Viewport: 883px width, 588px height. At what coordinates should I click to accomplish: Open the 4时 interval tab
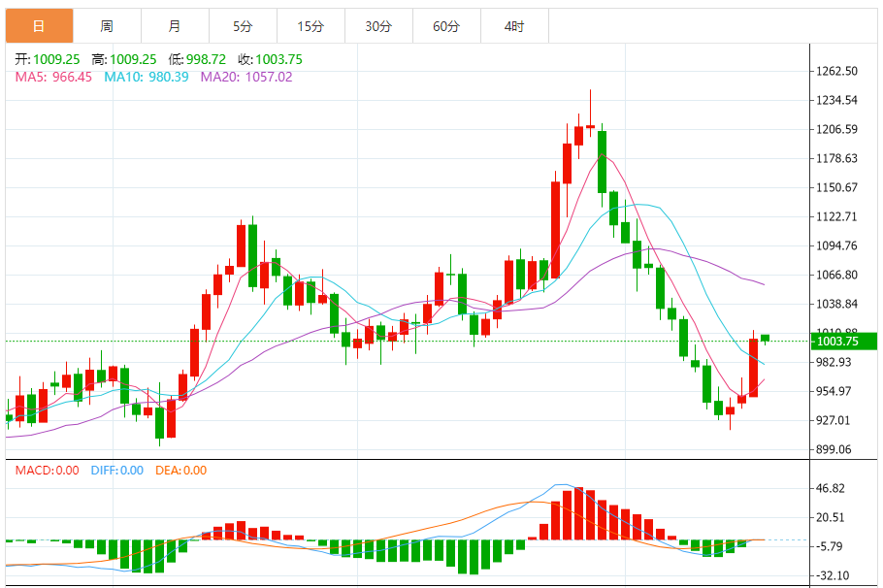(514, 26)
